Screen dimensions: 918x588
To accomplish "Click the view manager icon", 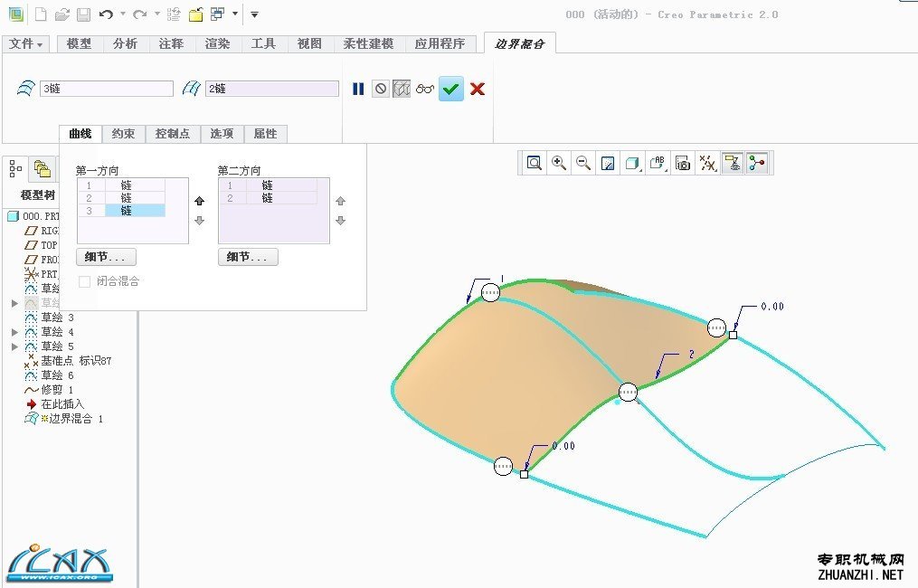I will [683, 163].
